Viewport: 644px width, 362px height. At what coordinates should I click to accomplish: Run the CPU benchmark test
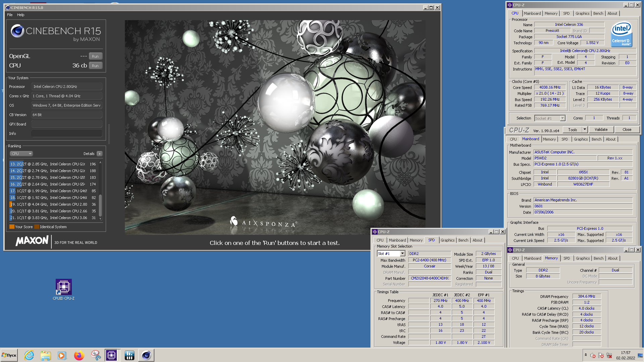[95, 66]
